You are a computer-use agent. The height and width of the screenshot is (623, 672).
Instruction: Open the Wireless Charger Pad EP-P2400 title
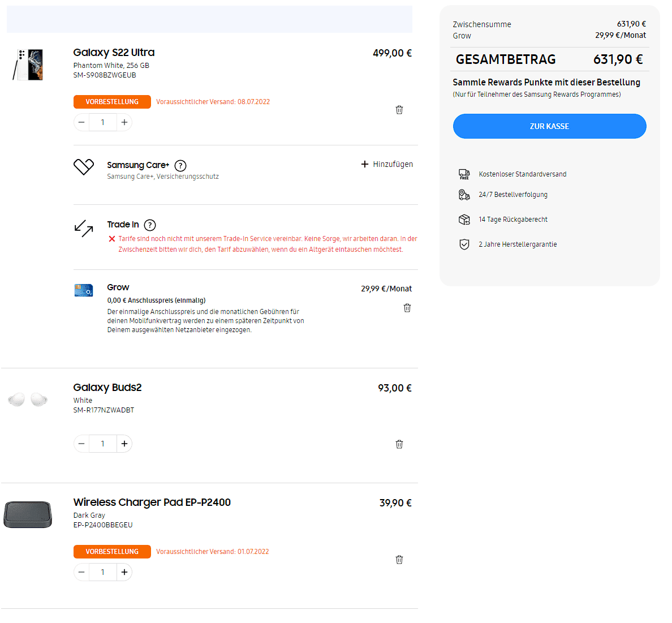(152, 502)
